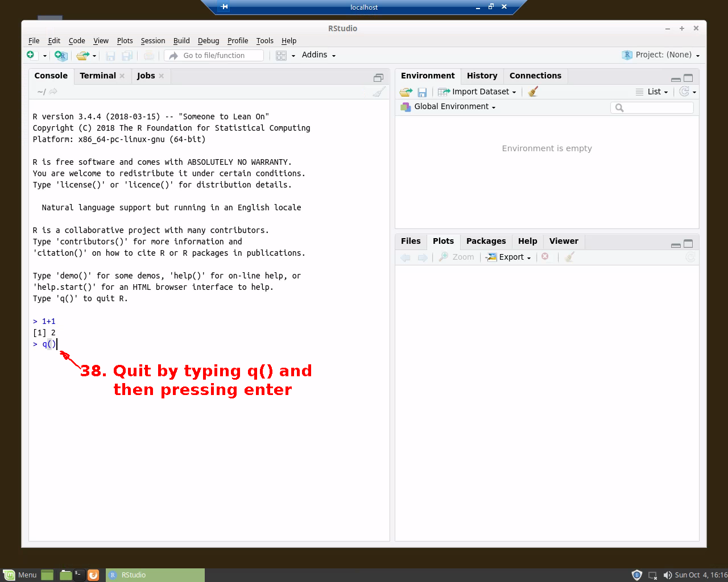
Task: Open the Debug menu
Action: (208, 40)
